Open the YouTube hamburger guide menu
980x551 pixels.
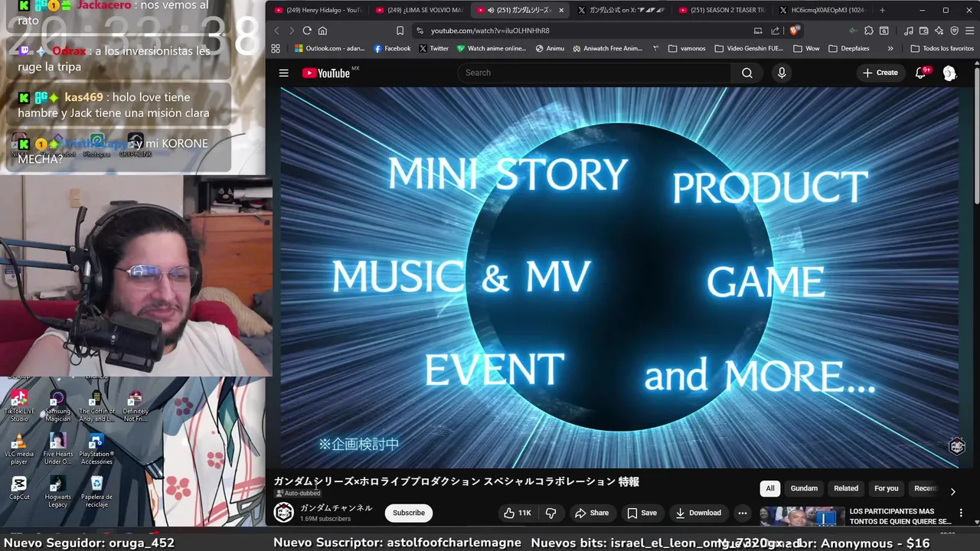click(283, 73)
